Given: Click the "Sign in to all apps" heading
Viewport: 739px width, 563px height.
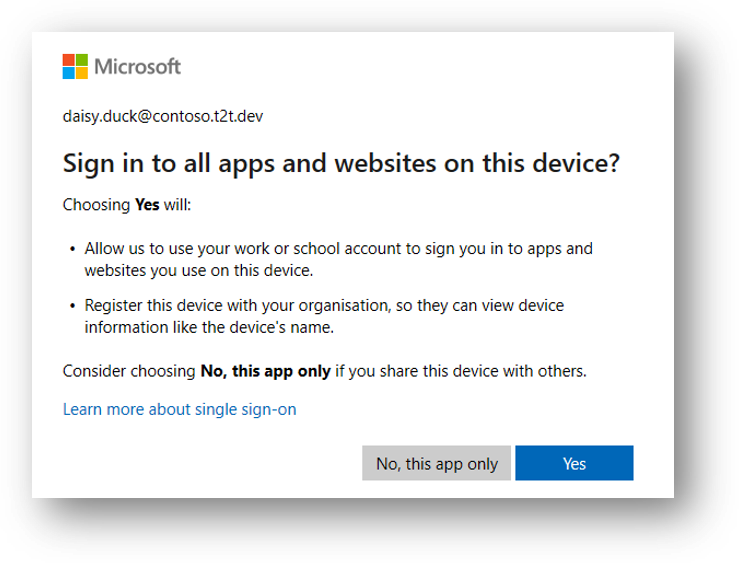Looking at the screenshot, I should pos(341,163).
